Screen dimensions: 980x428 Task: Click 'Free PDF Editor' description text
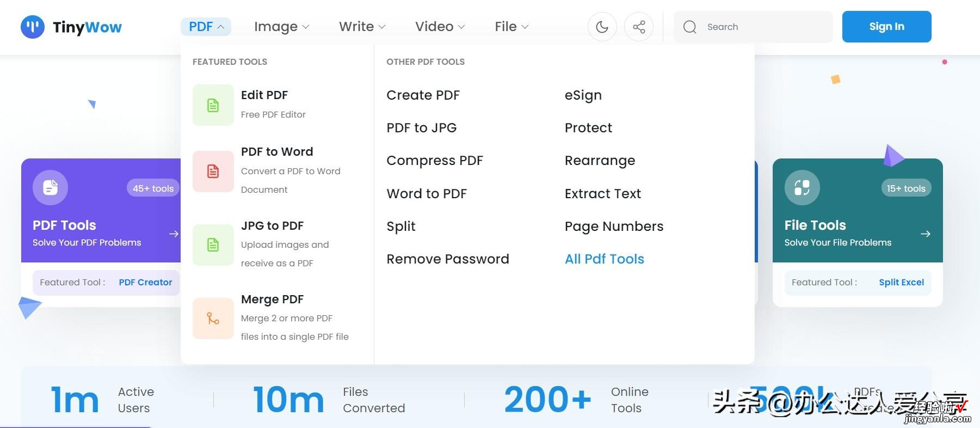coord(273,115)
